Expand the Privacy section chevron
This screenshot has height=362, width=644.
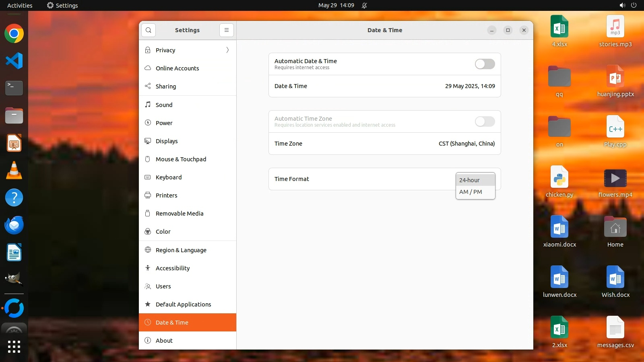[227, 50]
